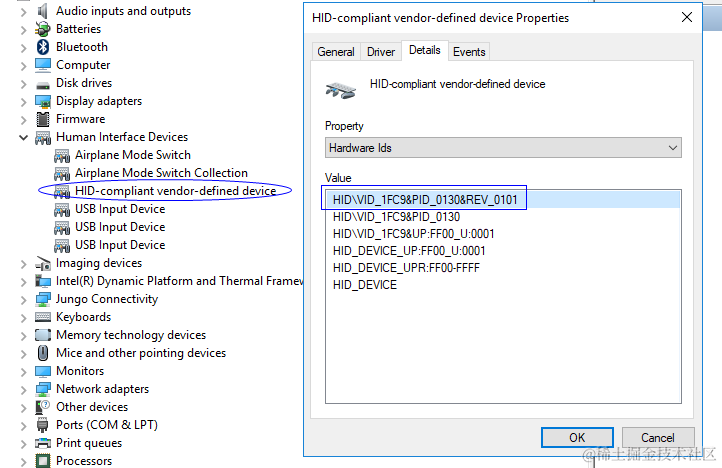Expand the Audio inputs and outputs node

point(23,12)
